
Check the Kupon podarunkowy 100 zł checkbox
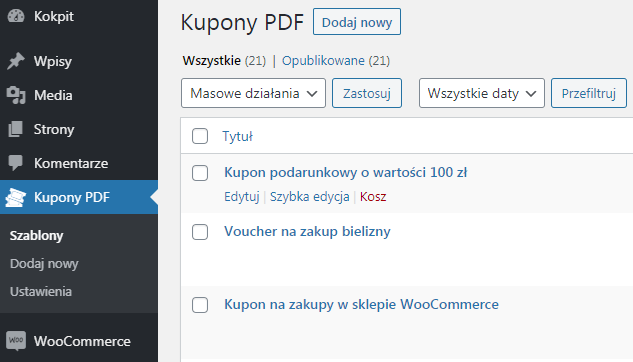tap(200, 173)
